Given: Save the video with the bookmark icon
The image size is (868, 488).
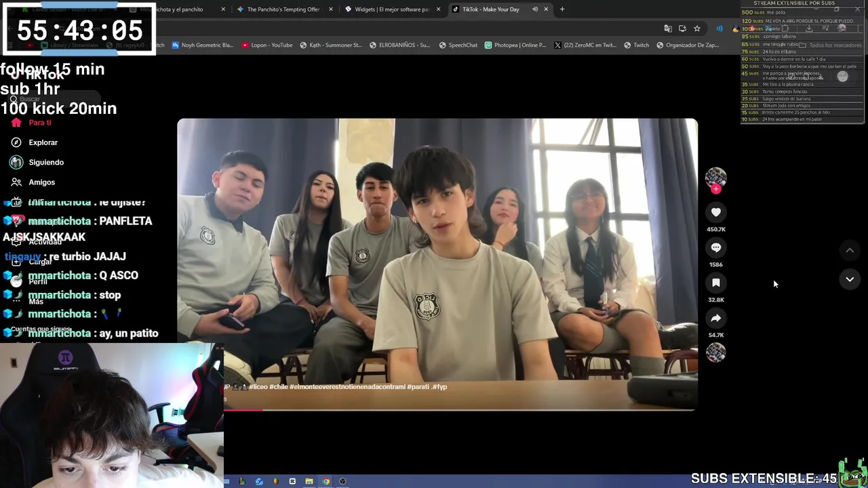Looking at the screenshot, I should [x=715, y=283].
